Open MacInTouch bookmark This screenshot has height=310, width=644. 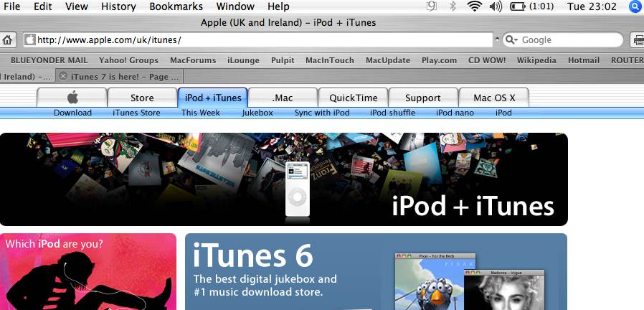[330, 60]
